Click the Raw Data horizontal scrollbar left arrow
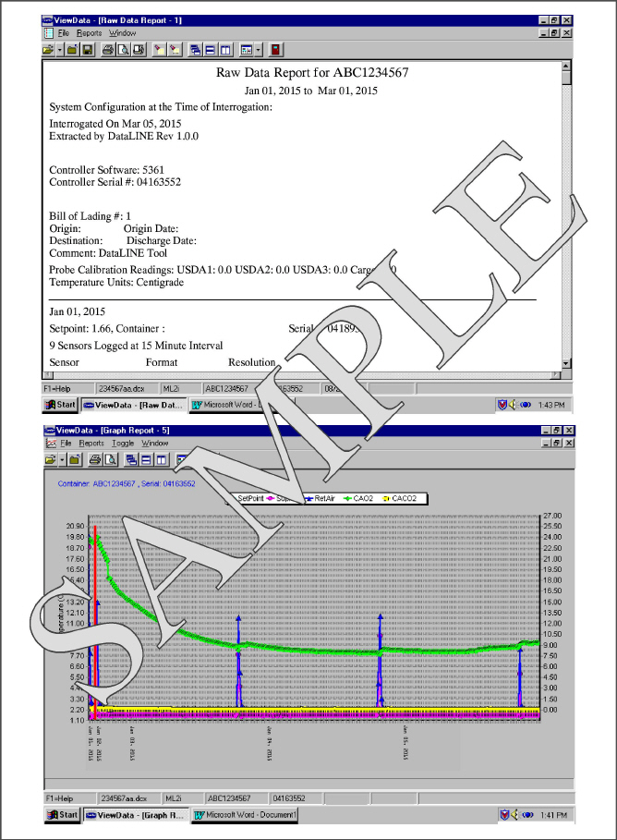Image resolution: width=617 pixels, height=840 pixels. [47, 374]
